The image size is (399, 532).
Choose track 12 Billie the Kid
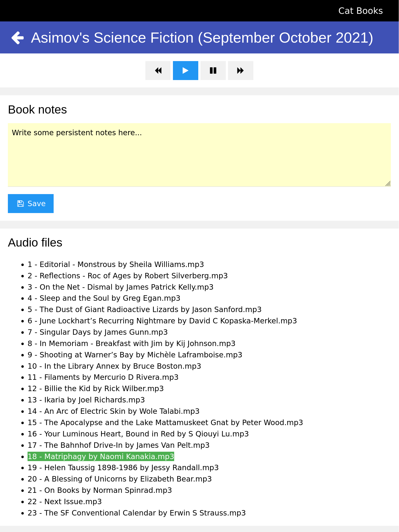95,389
